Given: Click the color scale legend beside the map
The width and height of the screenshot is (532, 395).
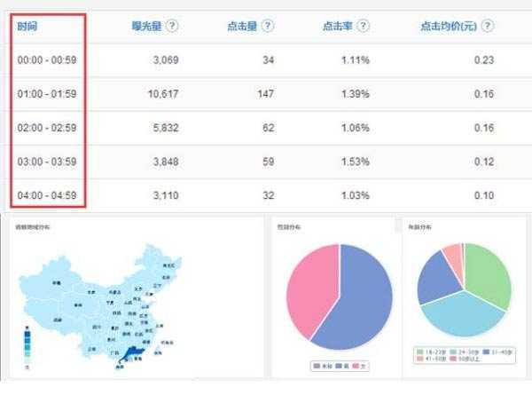Looking at the screenshot, I should [27, 347].
